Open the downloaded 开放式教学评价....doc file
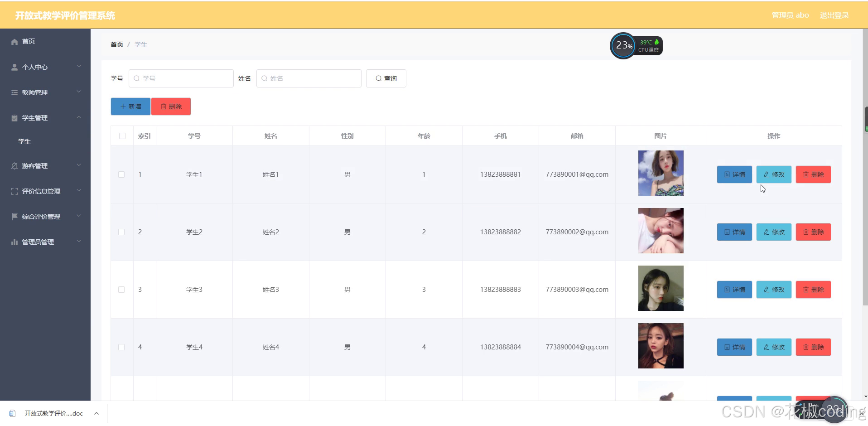 tap(54, 413)
